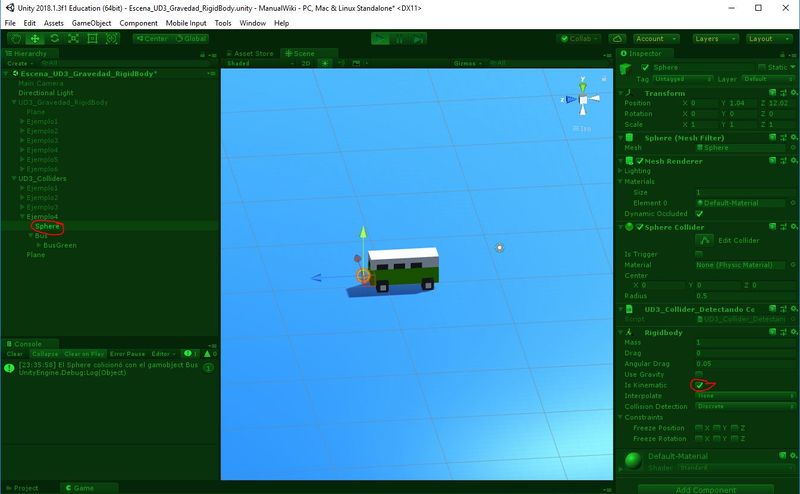Open the GameObject menu
This screenshot has height=494, width=800.
point(91,23)
